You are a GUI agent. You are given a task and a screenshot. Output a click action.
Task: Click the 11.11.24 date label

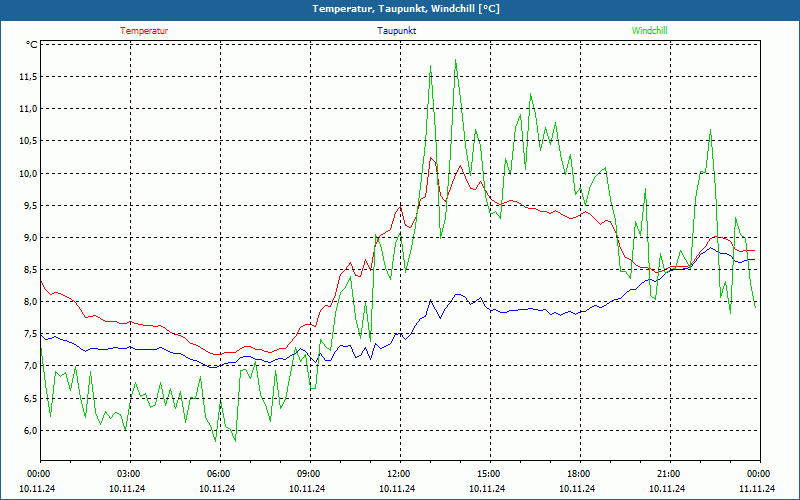pos(757,489)
